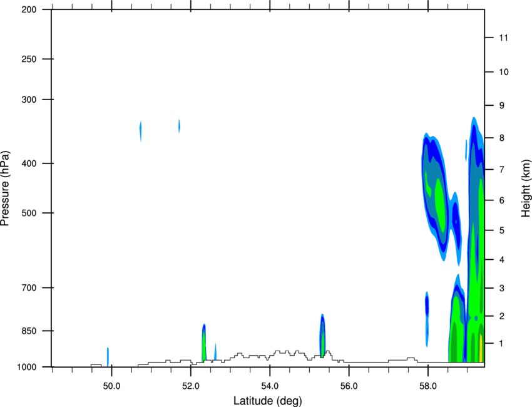The image size is (532, 407).
Task: Click the 50.0 latitude tick label
Action: tap(111, 386)
